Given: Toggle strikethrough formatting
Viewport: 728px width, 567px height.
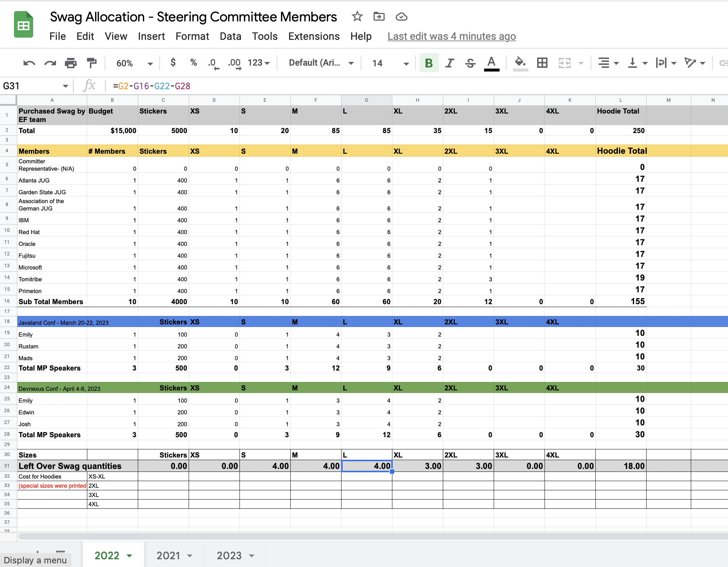Looking at the screenshot, I should coord(470,63).
